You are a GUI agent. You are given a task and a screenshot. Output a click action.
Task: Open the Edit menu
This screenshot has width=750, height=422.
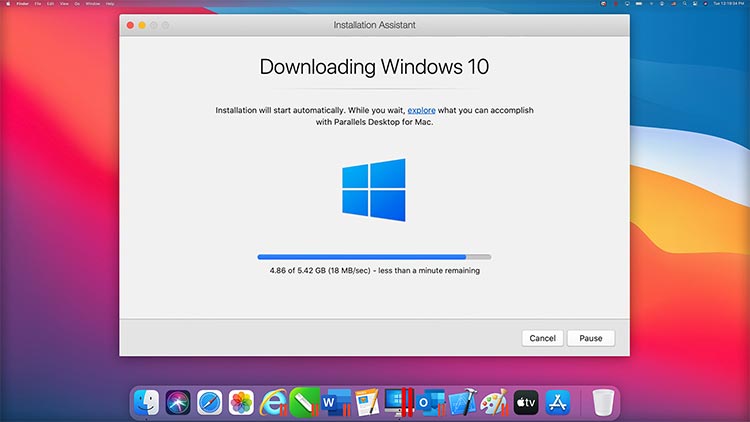point(50,3)
